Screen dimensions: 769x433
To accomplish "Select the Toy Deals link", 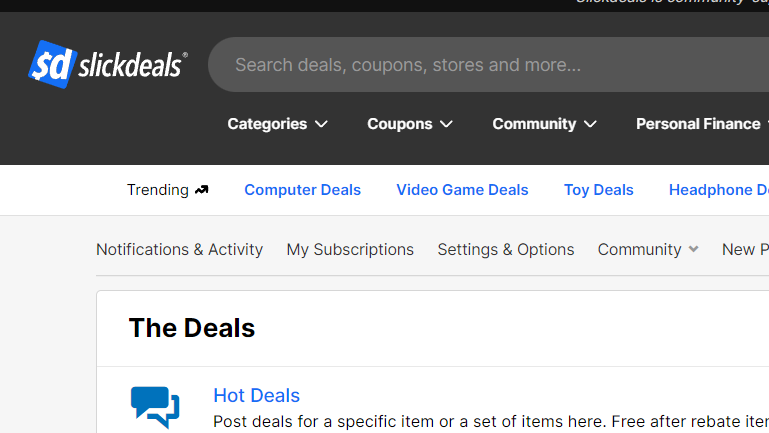I will (598, 190).
